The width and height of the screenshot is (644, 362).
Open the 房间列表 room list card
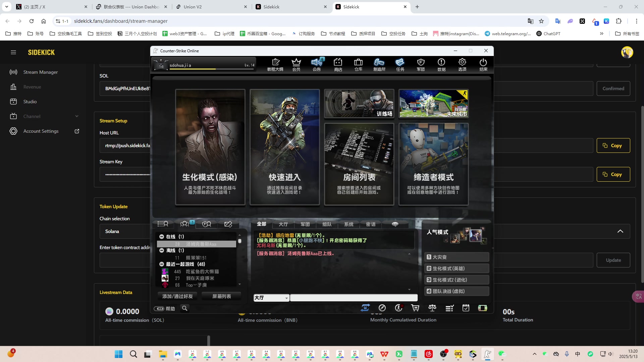tap(359, 164)
